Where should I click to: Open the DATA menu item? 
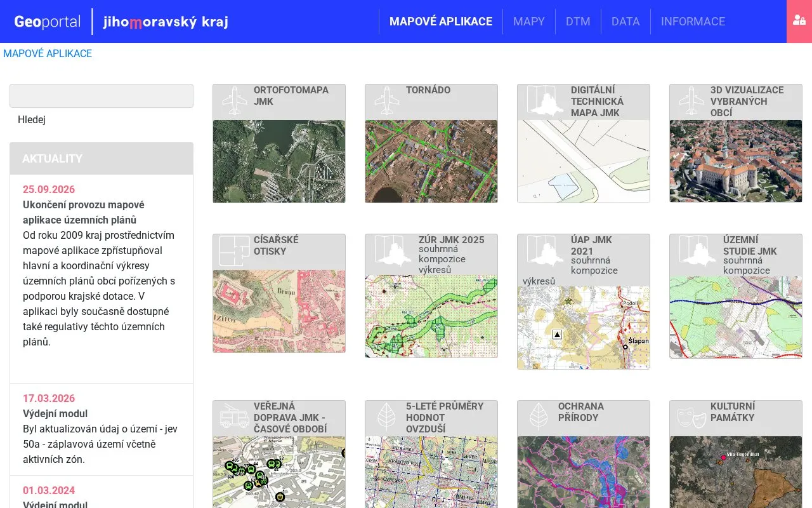click(x=625, y=22)
